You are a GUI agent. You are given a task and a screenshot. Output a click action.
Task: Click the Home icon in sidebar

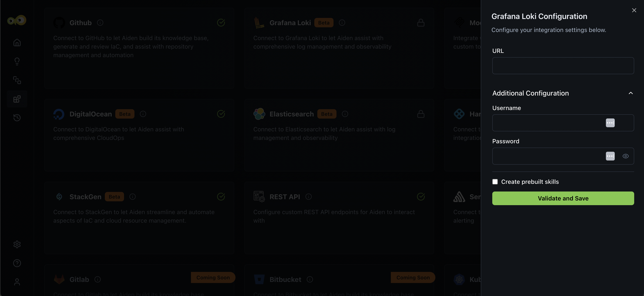[x=17, y=43]
